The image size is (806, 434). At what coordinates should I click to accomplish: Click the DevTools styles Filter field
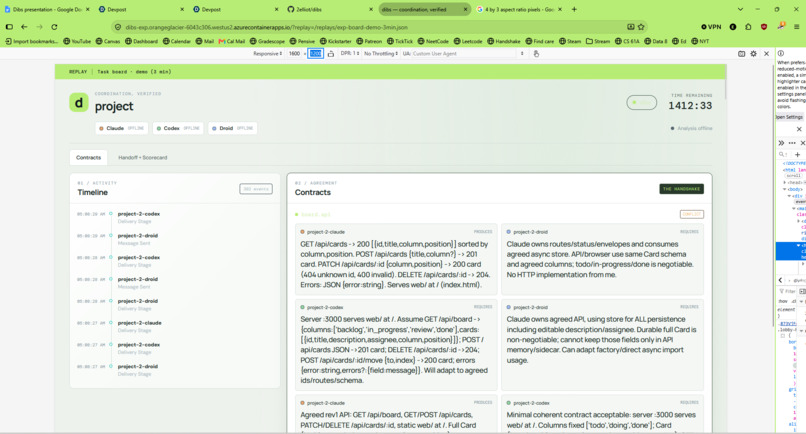coord(787,292)
